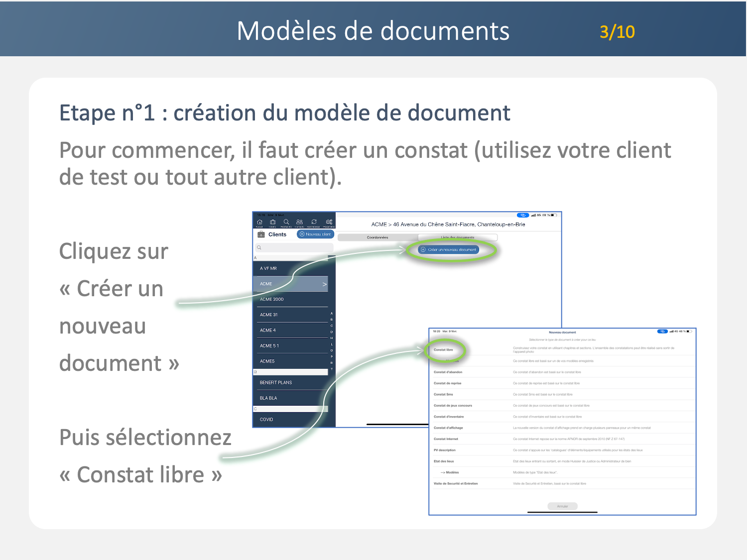Choose Constat d'abandon document type
The height and width of the screenshot is (560, 747).
pyautogui.click(x=448, y=372)
